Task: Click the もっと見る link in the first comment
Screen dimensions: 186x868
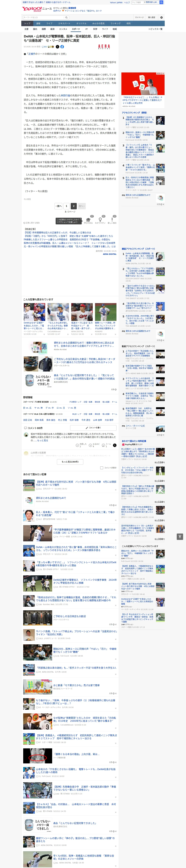Action: (43, 440)
